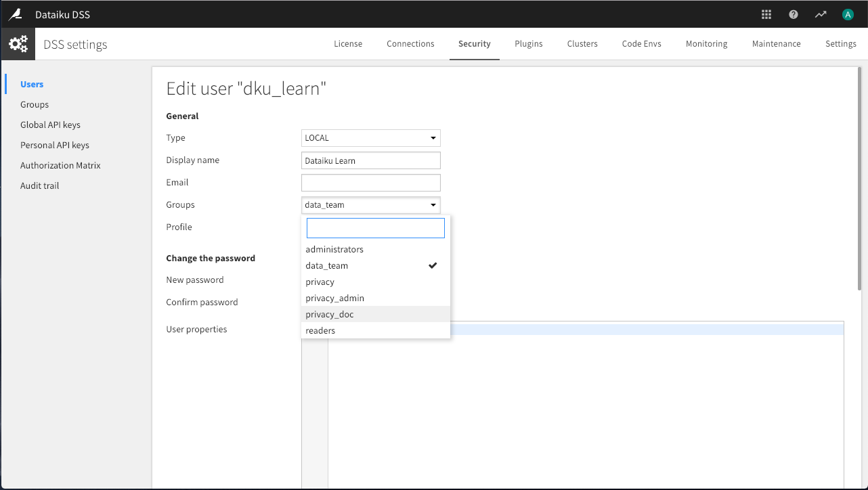Screen dimensions: 868x490
Task: Open Personal API keys page
Action: (55, 146)
